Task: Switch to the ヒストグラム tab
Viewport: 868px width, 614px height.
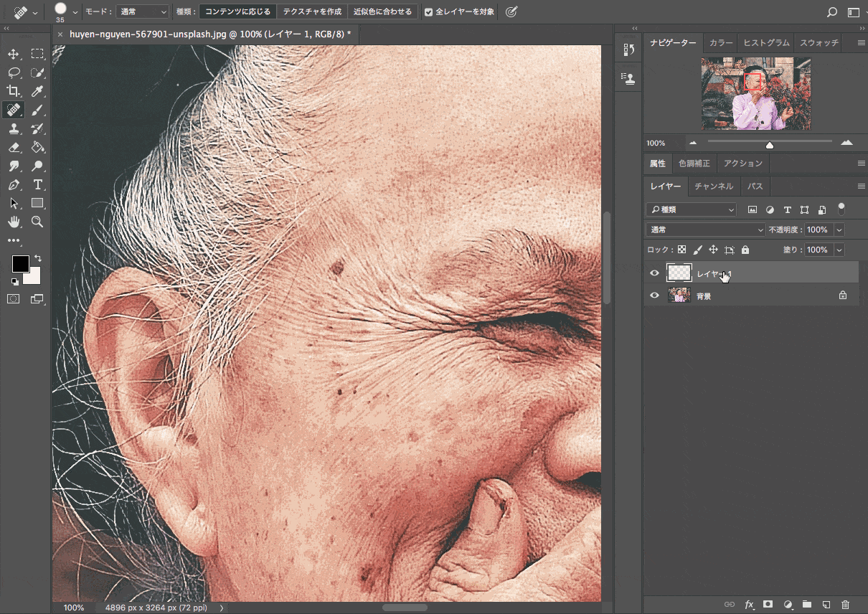Action: (766, 43)
